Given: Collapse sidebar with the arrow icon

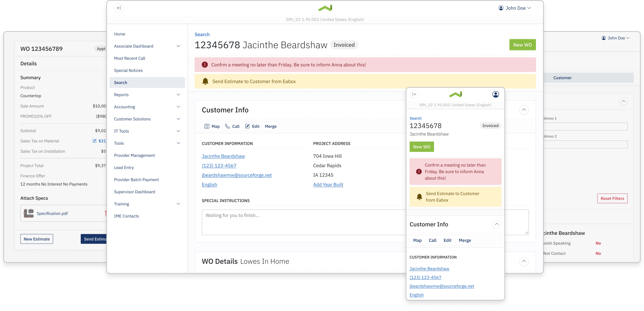Looking at the screenshot, I should click(x=119, y=8).
